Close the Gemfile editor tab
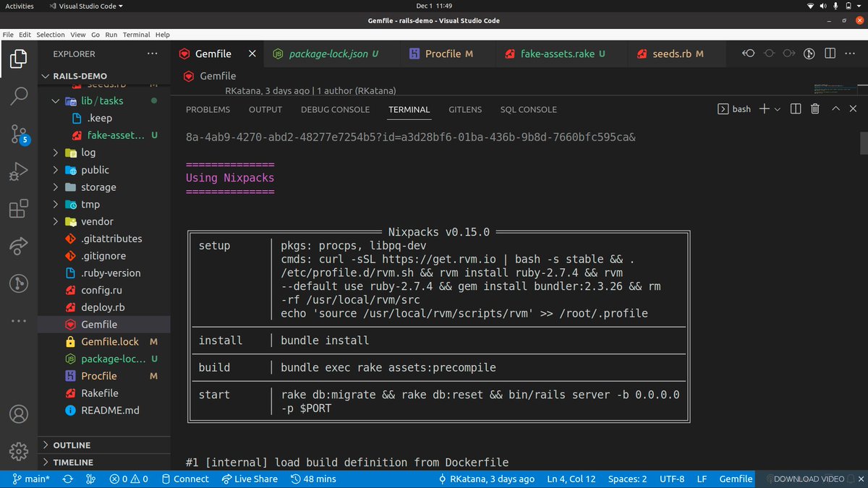Screen dimensions: 868x488 pyautogui.click(x=252, y=53)
